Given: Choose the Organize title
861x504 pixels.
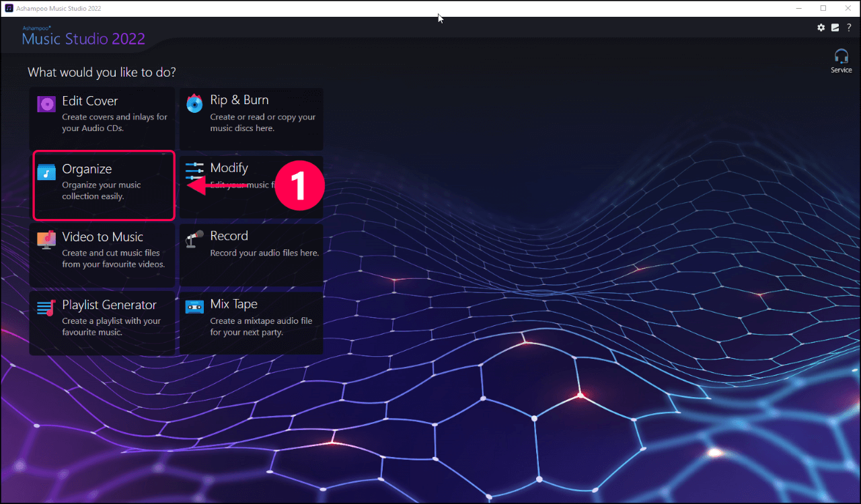Looking at the screenshot, I should coord(87,169).
